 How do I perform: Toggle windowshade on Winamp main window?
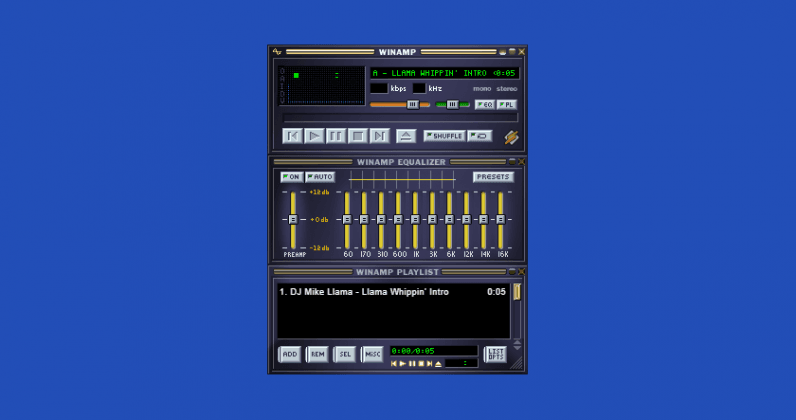[x=512, y=52]
